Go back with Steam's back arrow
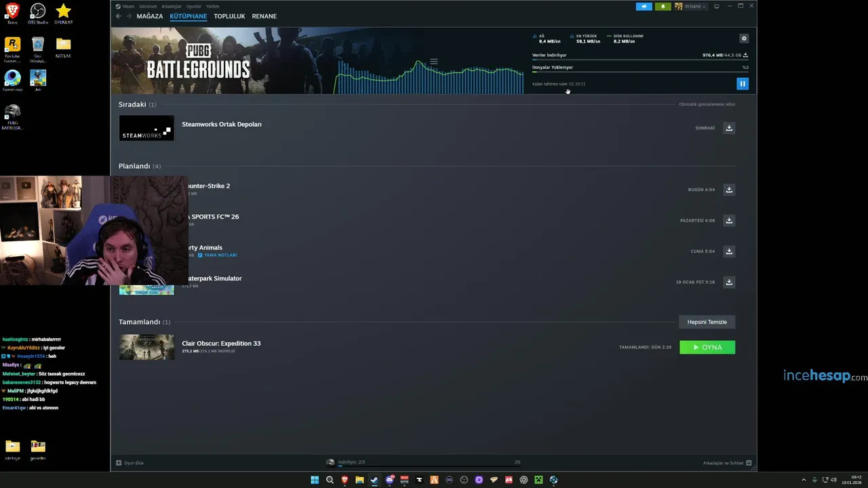 [x=119, y=16]
